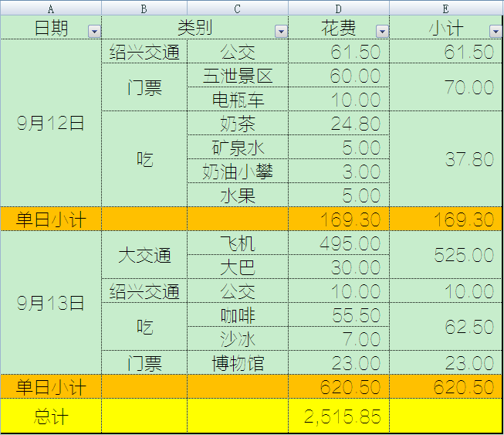Select column E header
504x435 pixels.
pos(446,8)
